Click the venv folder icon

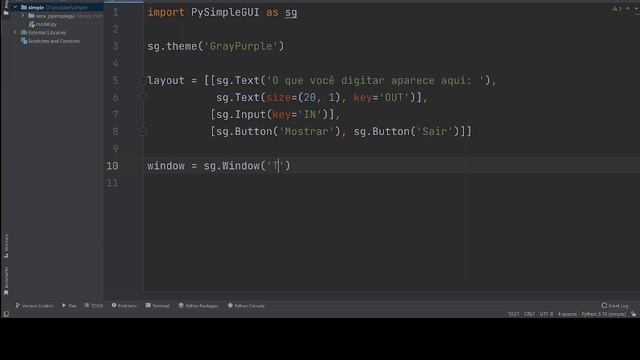(x=31, y=16)
